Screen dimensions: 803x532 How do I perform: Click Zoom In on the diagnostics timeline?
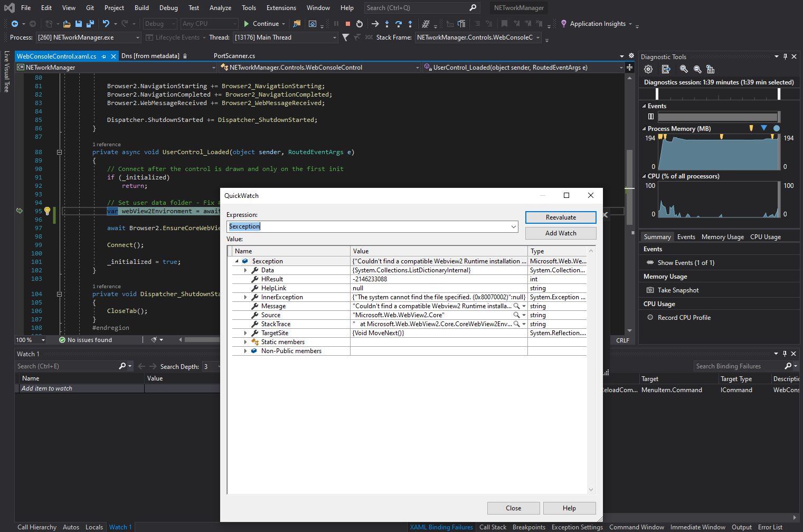point(684,69)
